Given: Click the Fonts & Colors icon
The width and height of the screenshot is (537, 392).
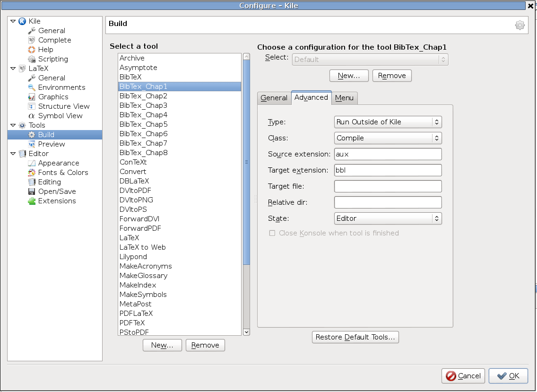Looking at the screenshot, I should pyautogui.click(x=32, y=172).
